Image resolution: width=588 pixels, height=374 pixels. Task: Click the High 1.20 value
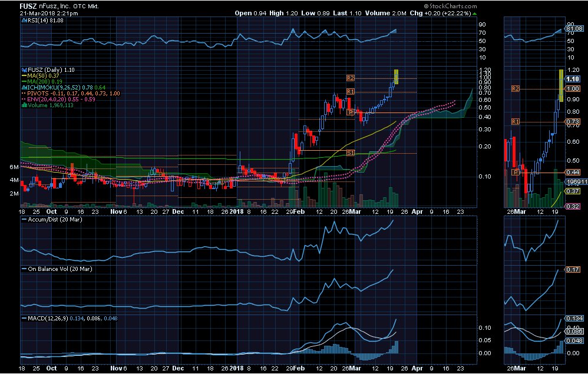[284, 13]
